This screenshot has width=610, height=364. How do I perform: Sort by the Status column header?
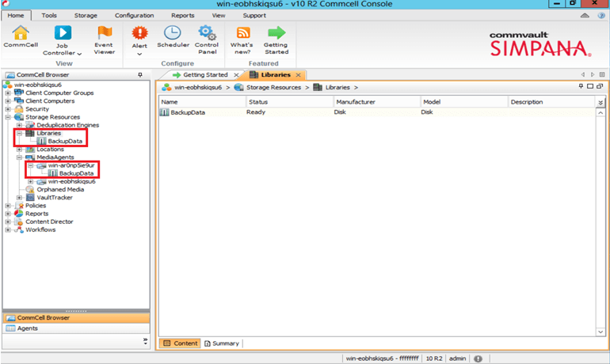[x=258, y=102]
